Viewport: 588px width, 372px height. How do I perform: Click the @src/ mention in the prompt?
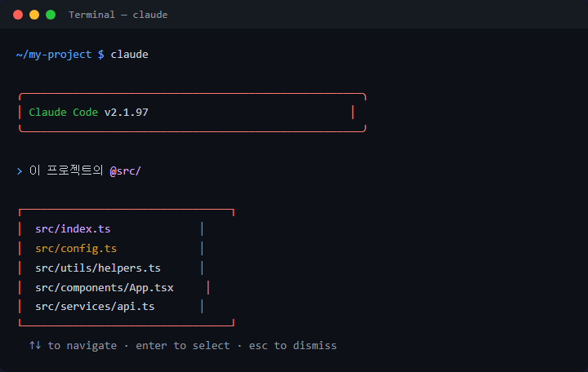[x=125, y=171]
